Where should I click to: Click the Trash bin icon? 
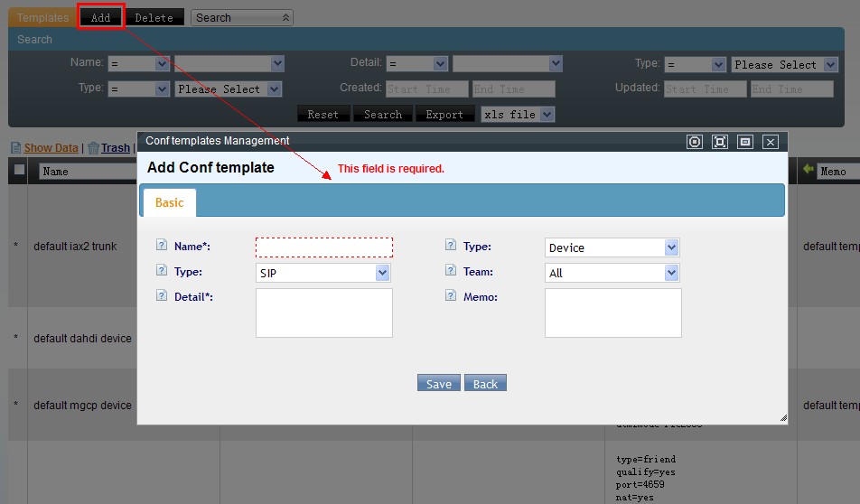[x=93, y=148]
